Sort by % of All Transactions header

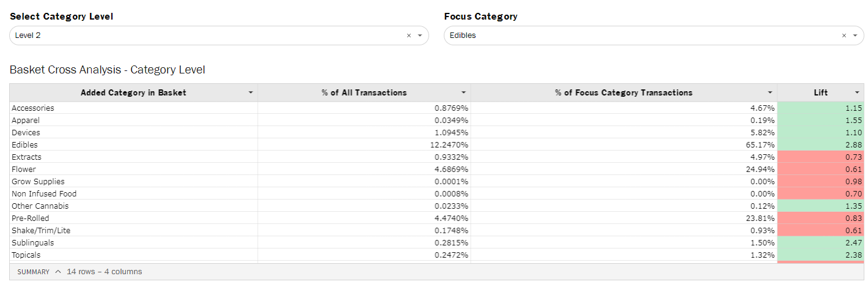coord(364,93)
